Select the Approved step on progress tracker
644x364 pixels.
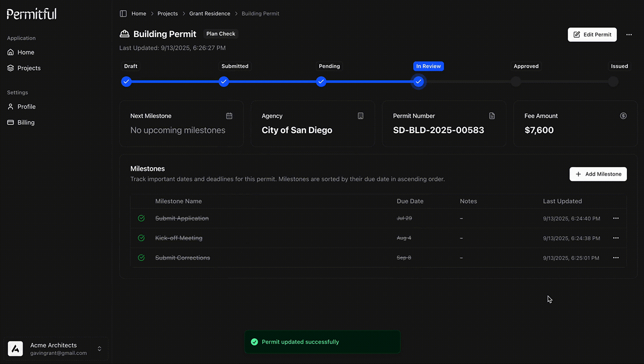(516, 82)
